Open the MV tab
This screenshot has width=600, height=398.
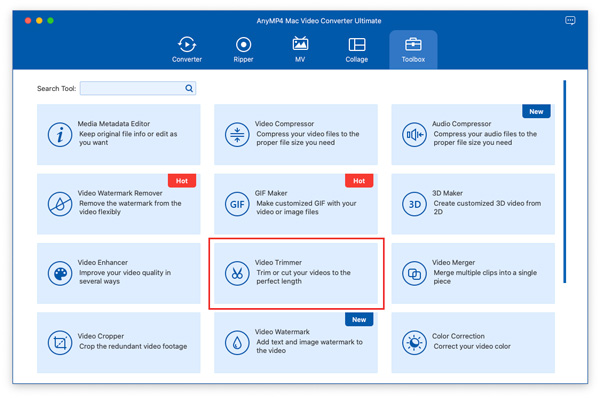coord(300,50)
